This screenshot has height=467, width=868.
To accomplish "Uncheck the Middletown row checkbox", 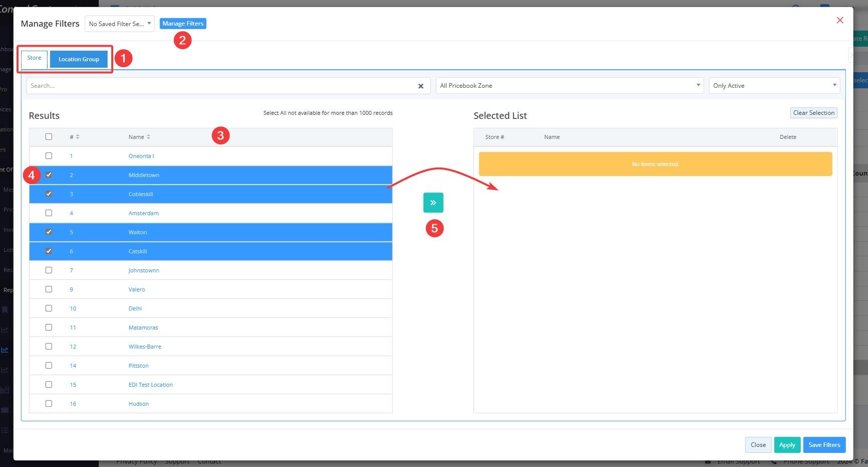I will tap(49, 175).
